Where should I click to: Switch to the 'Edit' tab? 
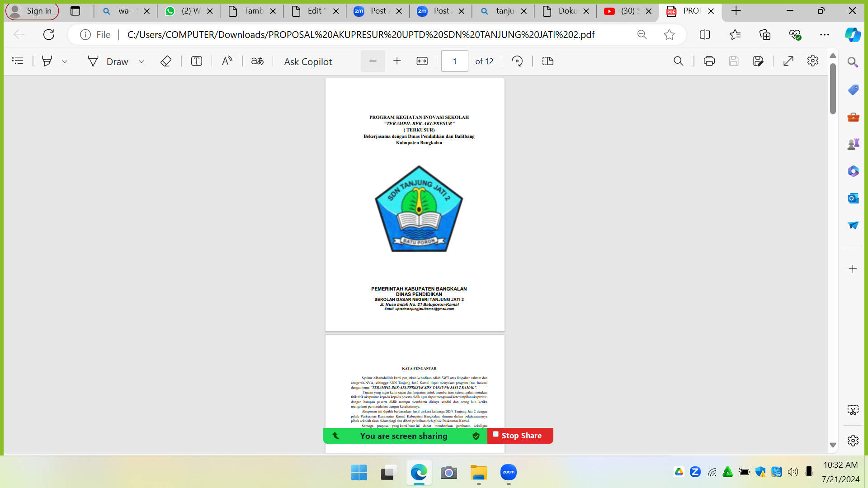tap(315, 11)
